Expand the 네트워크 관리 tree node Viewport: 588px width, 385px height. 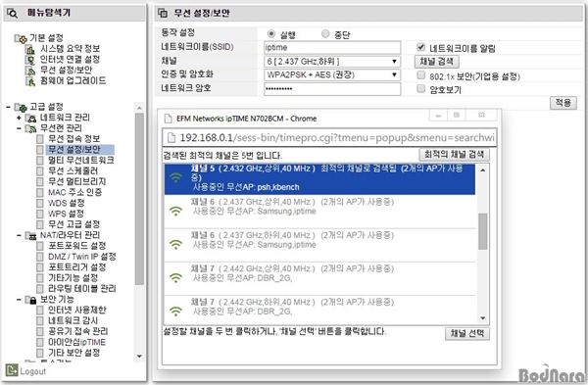(x=19, y=118)
